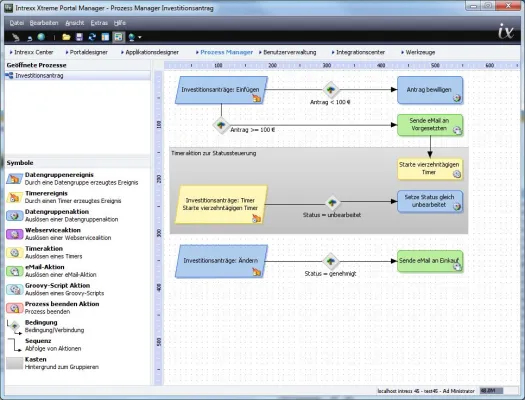The width and height of the screenshot is (525, 400).
Task: Select the Timeraktion symbol icon
Action: point(14,252)
